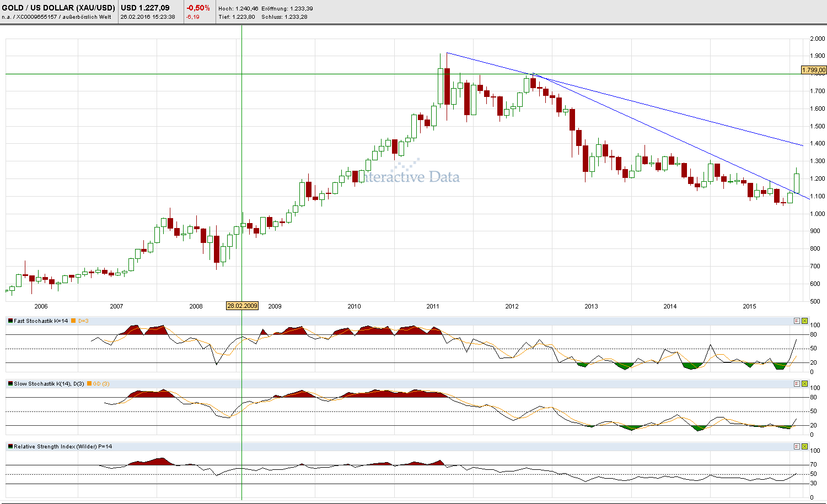
Task: Click the "Schluss: 1.233,28" closing value
Action: pos(284,17)
